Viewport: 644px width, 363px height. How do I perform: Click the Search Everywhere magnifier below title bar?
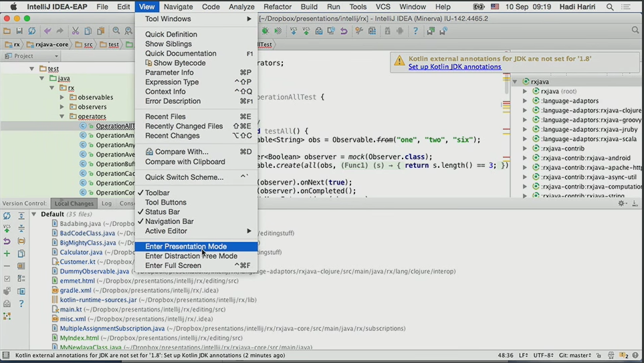pos(635,30)
